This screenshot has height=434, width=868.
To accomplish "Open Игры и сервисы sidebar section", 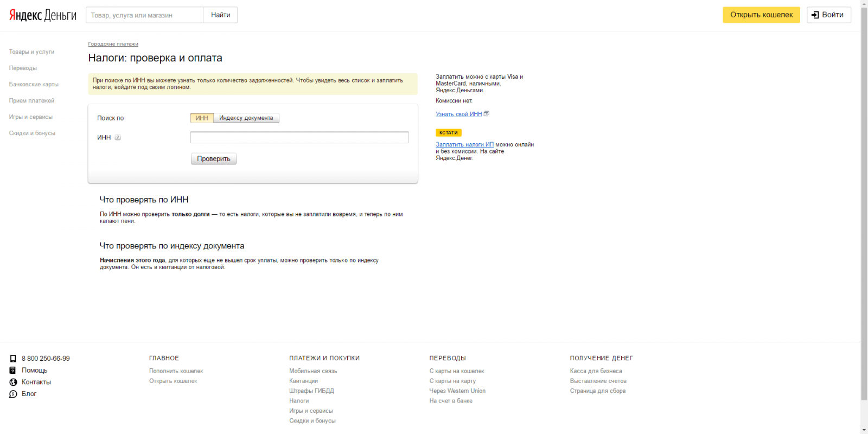I will (31, 117).
